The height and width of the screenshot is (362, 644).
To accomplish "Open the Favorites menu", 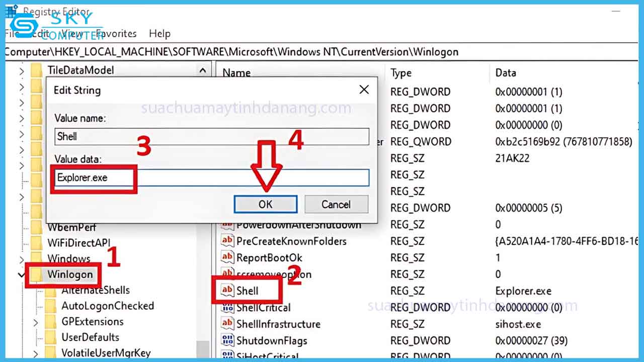I will point(116,34).
